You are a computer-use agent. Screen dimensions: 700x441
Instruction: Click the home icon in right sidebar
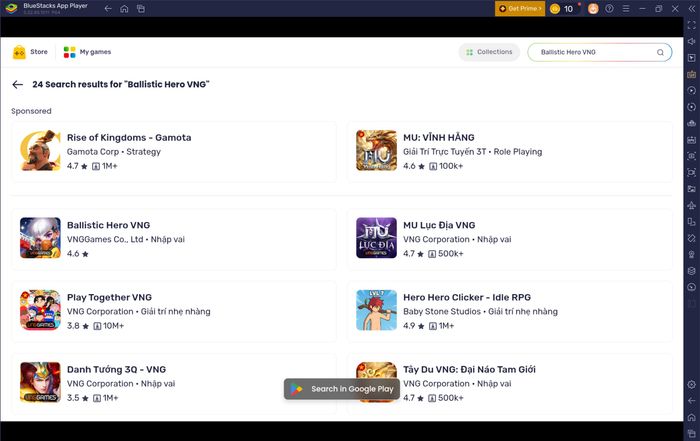point(692,417)
